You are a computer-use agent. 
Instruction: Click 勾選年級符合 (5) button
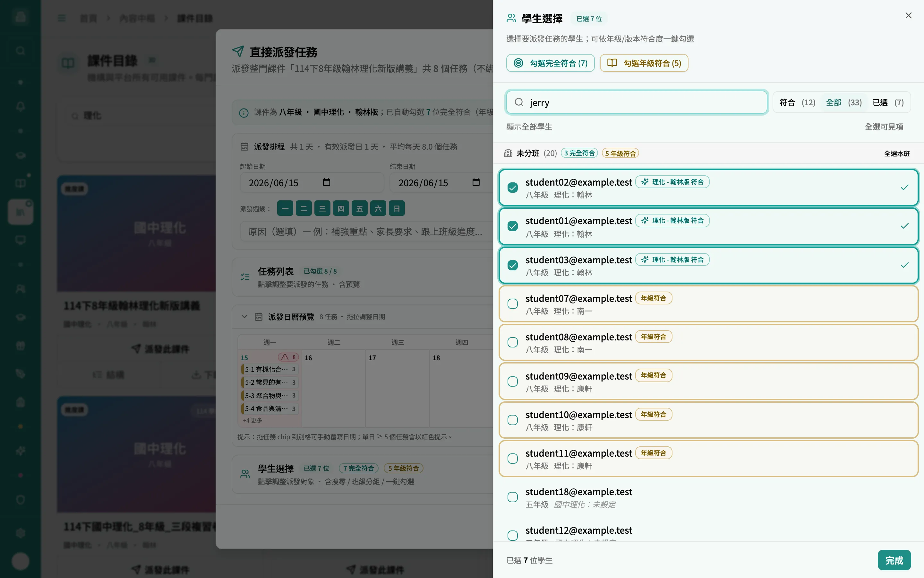[x=644, y=63]
